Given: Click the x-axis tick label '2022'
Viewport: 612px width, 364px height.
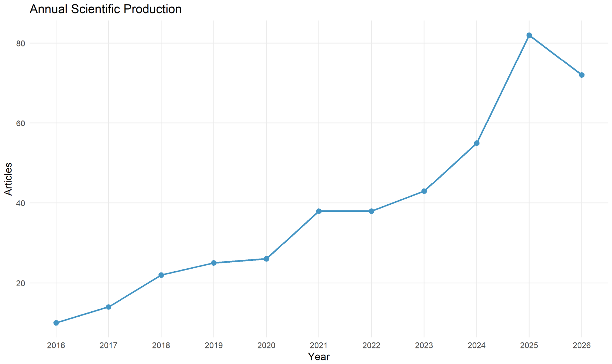Looking at the screenshot, I should pyautogui.click(x=371, y=345).
